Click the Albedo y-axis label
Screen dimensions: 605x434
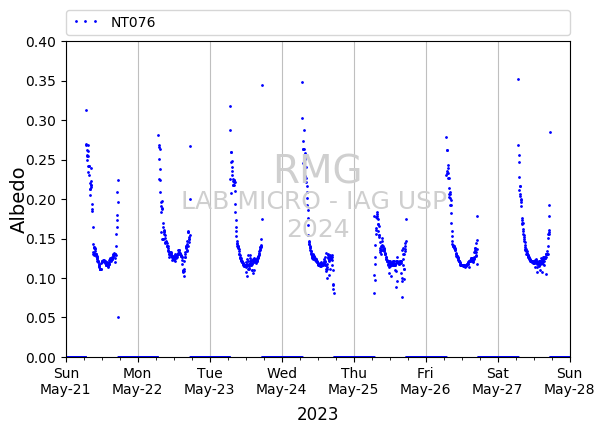(17, 200)
